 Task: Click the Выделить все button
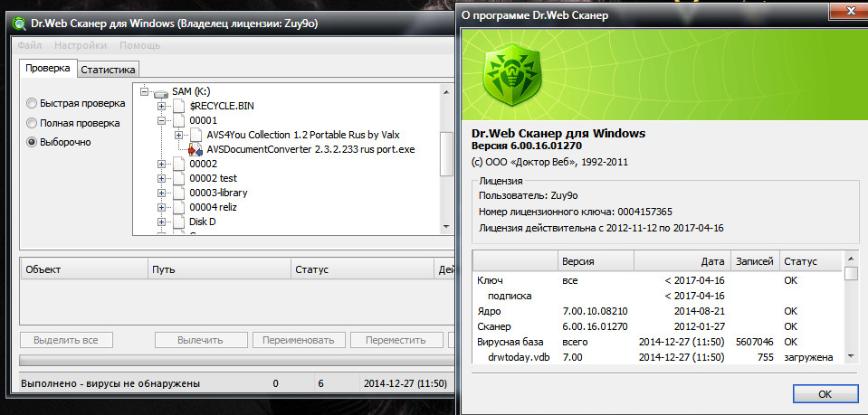(x=65, y=341)
